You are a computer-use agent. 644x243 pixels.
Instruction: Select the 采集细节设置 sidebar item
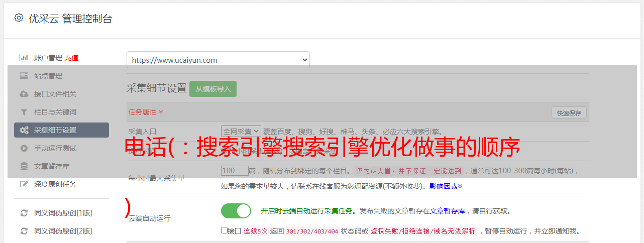pos(61,130)
